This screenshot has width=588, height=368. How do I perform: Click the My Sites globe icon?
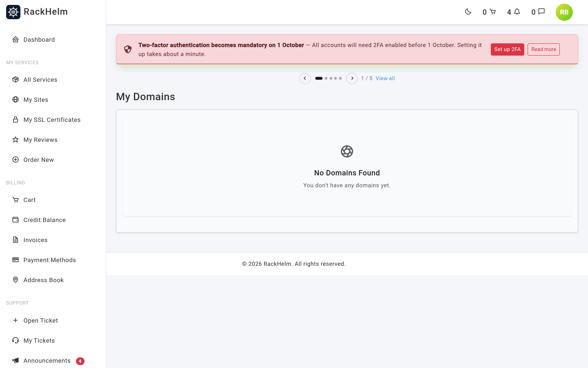point(16,100)
